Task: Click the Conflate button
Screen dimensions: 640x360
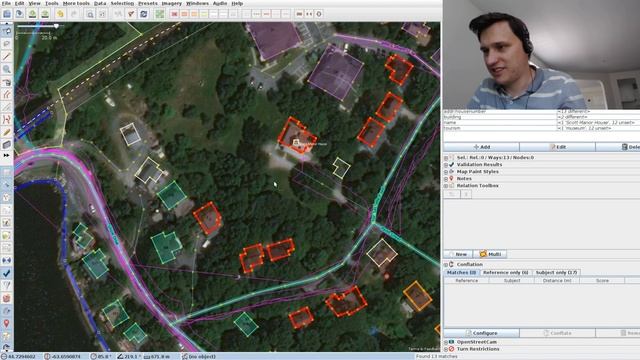Action: 558,333
